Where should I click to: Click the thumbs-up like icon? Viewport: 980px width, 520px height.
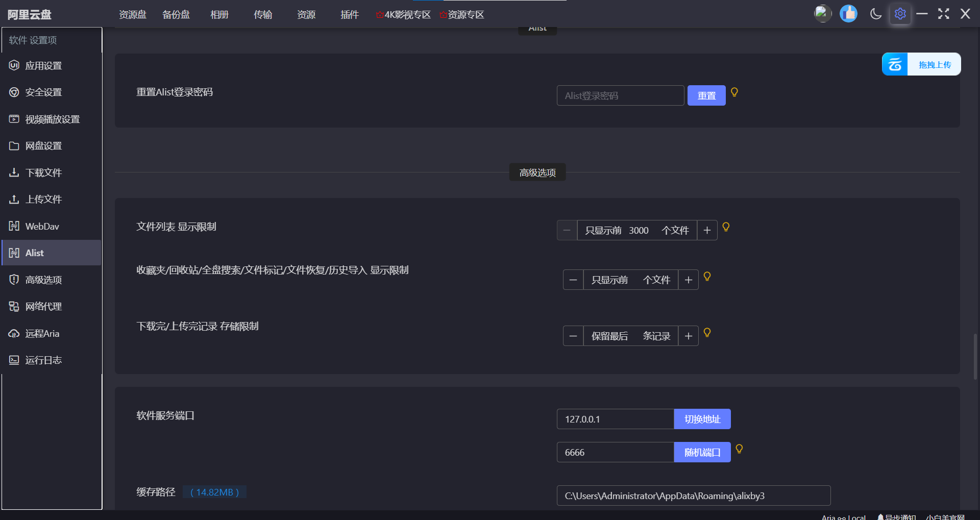click(x=849, y=13)
